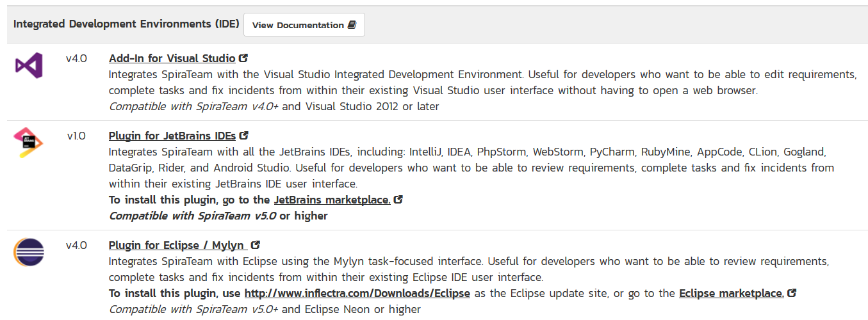Viewport: 868px width, 320px height.
Task: Follow the JetBrains marketplace link
Action: click(x=332, y=200)
